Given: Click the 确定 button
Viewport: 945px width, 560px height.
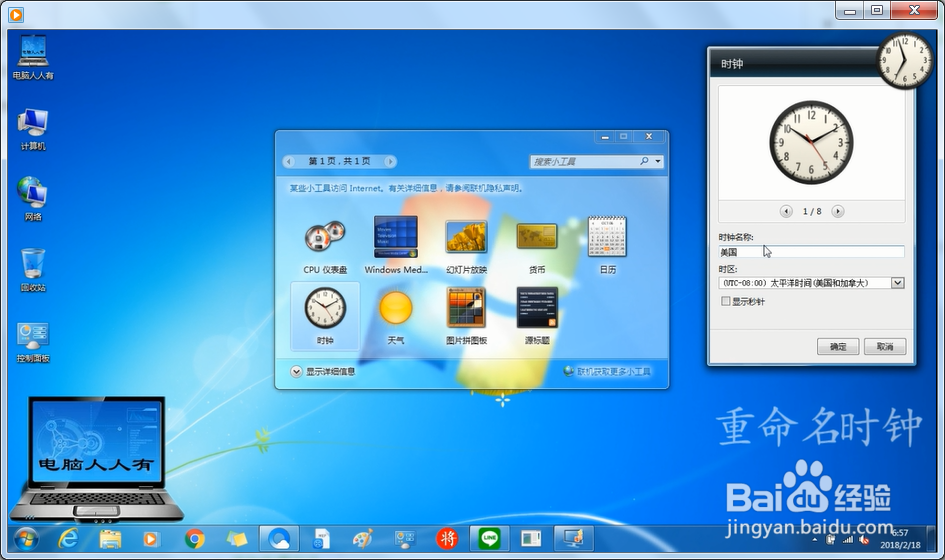Looking at the screenshot, I should coord(838,347).
